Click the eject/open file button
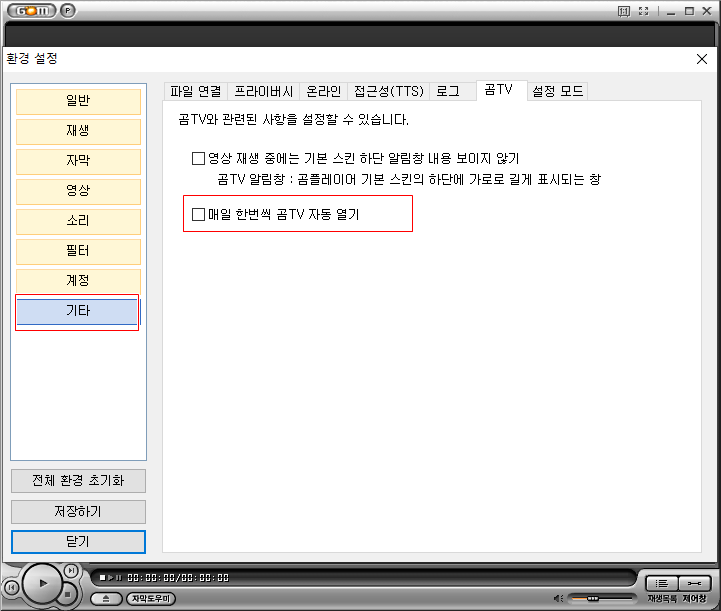The width and height of the screenshot is (721, 611). pos(106,599)
